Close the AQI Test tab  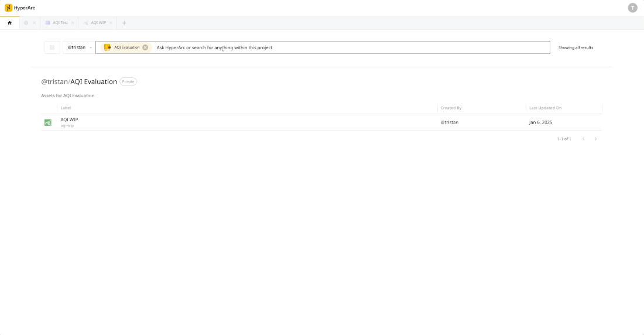pyautogui.click(x=73, y=23)
